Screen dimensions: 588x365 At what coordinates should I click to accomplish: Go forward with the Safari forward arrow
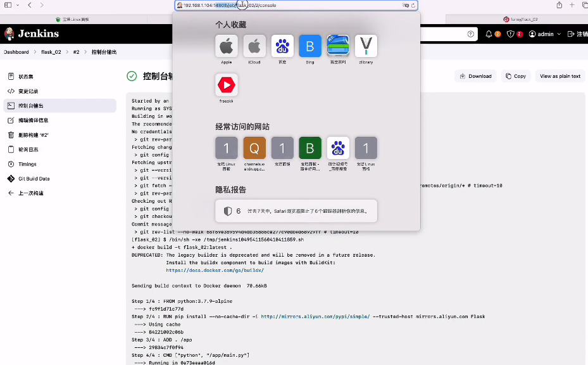tap(42, 5)
